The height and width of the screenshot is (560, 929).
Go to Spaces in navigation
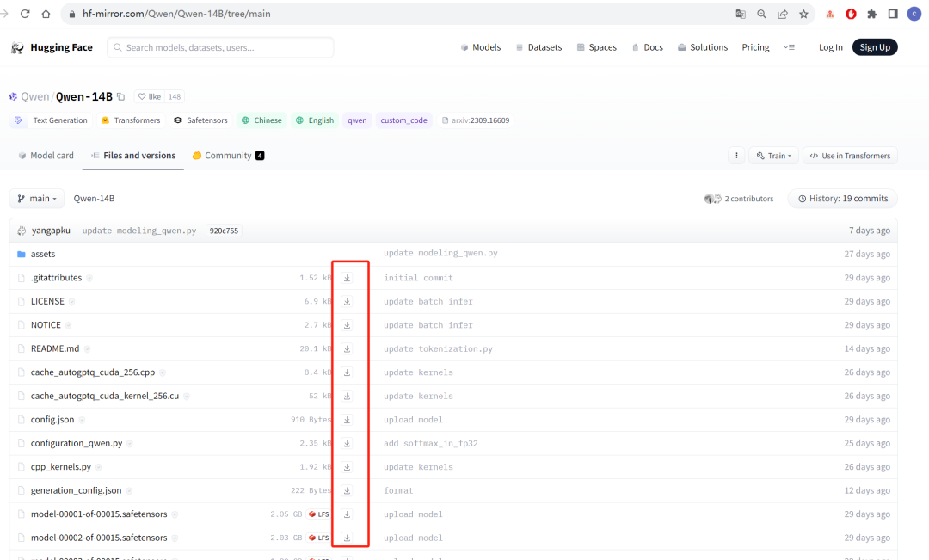pos(597,47)
